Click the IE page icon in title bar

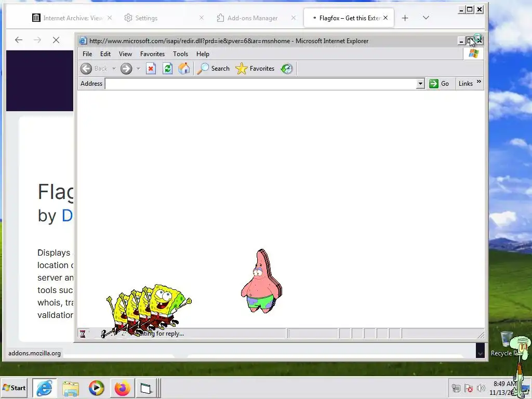pyautogui.click(x=83, y=41)
